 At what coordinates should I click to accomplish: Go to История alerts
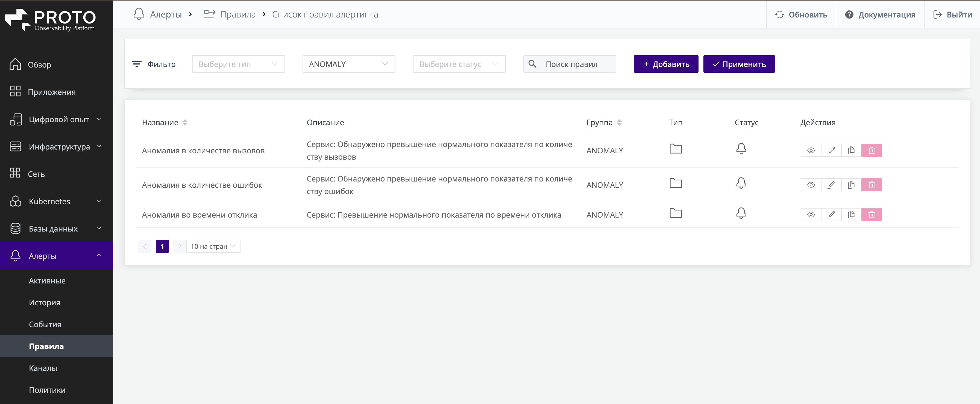(x=56, y=302)
